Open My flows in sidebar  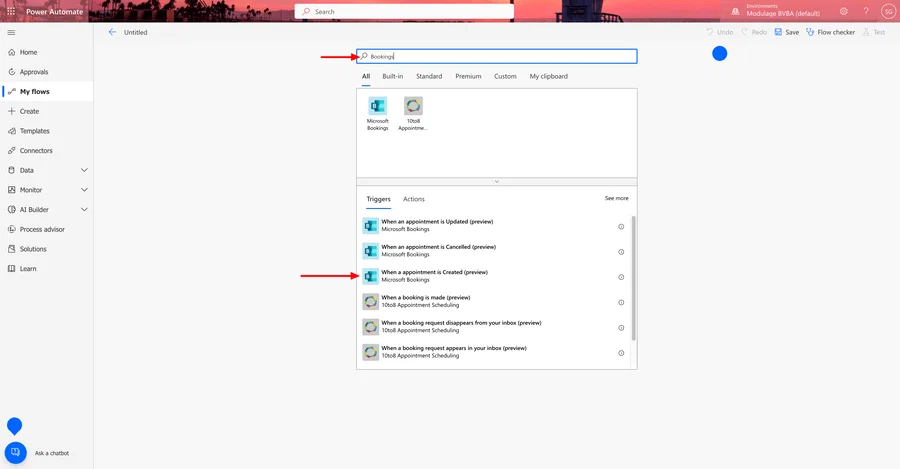[46, 91]
